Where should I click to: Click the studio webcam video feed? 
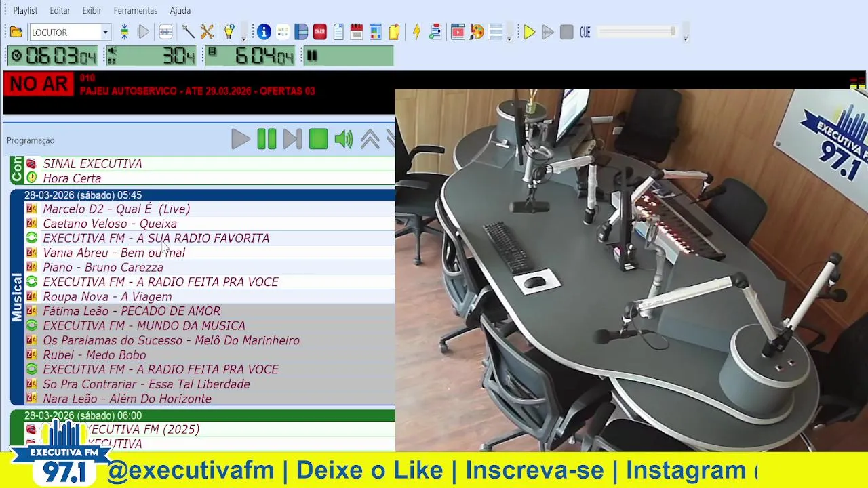(631, 270)
